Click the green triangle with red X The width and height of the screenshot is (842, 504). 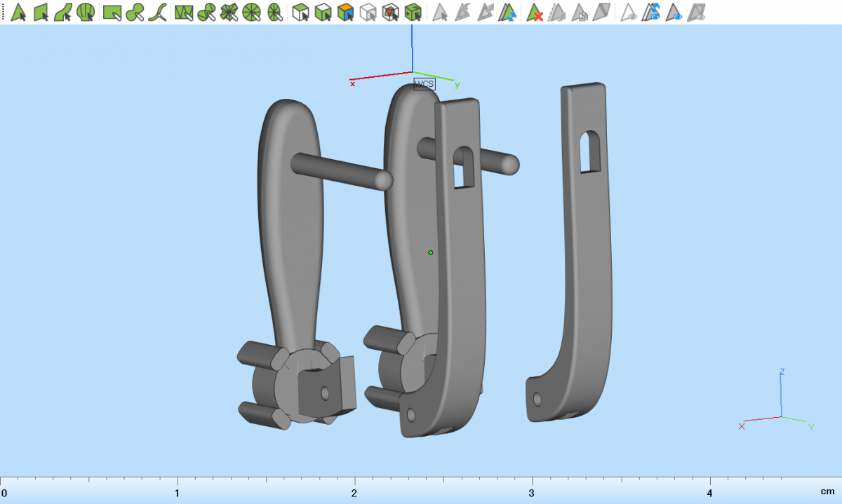click(x=535, y=12)
